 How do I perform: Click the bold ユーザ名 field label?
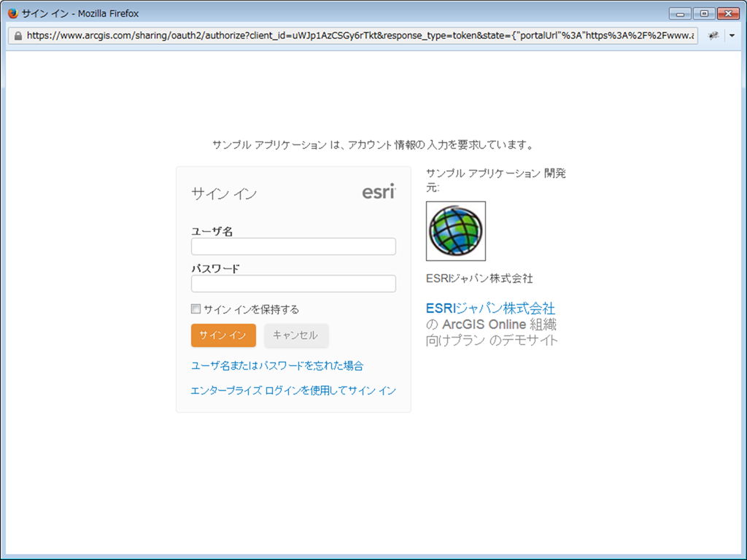coord(212,231)
